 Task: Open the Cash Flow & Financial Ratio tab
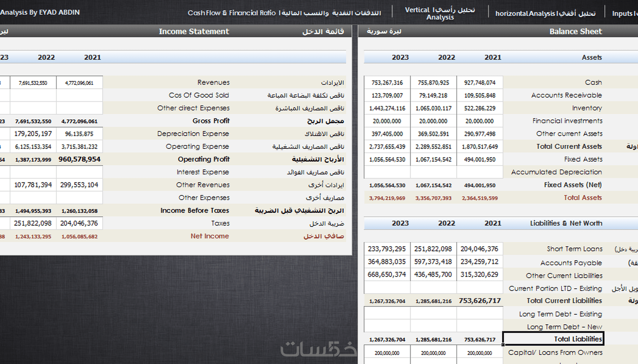284,13
